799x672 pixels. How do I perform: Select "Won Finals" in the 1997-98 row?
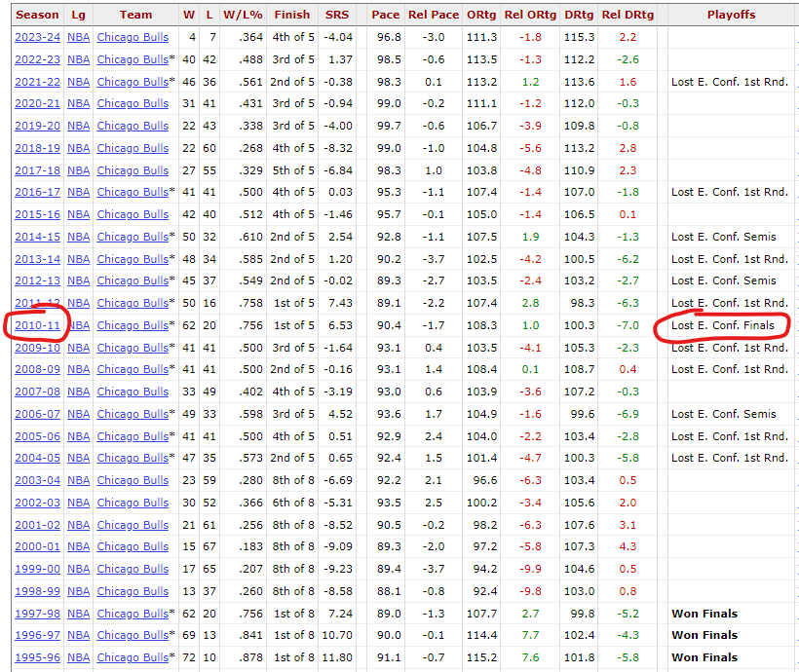[704, 614]
